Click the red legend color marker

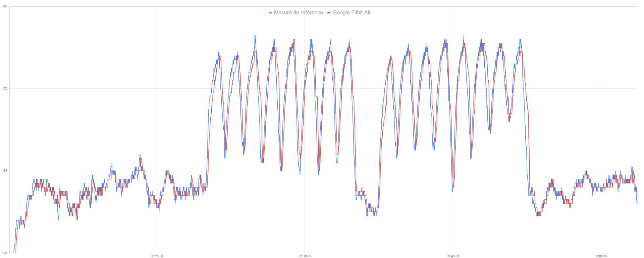[x=329, y=13]
